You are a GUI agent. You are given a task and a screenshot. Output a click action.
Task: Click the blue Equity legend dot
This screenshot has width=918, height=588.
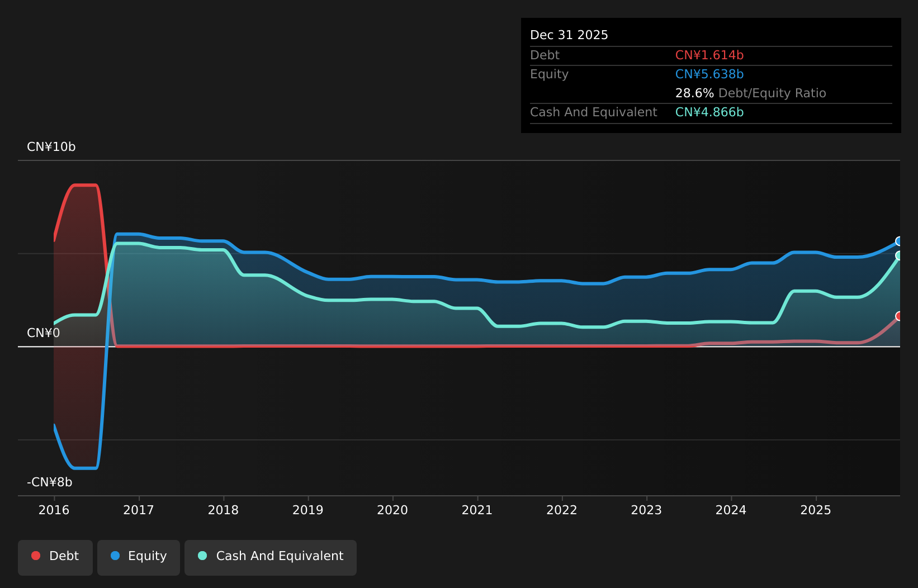[115, 556]
